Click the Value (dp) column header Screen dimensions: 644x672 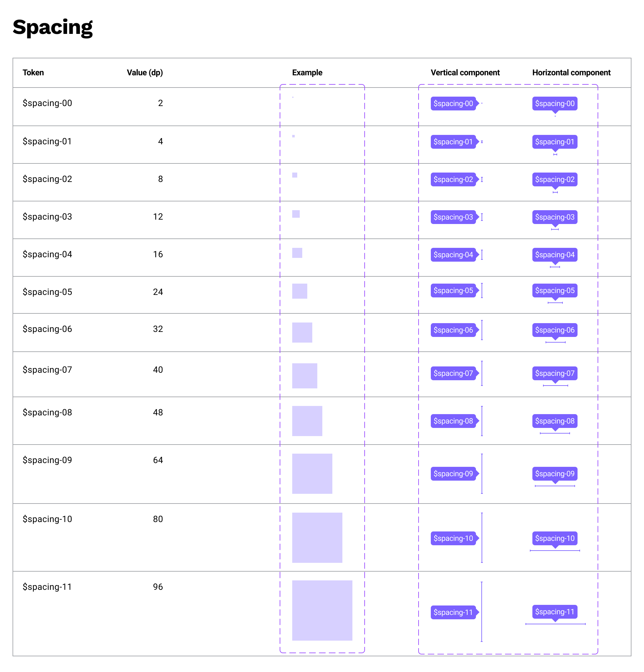[145, 73]
